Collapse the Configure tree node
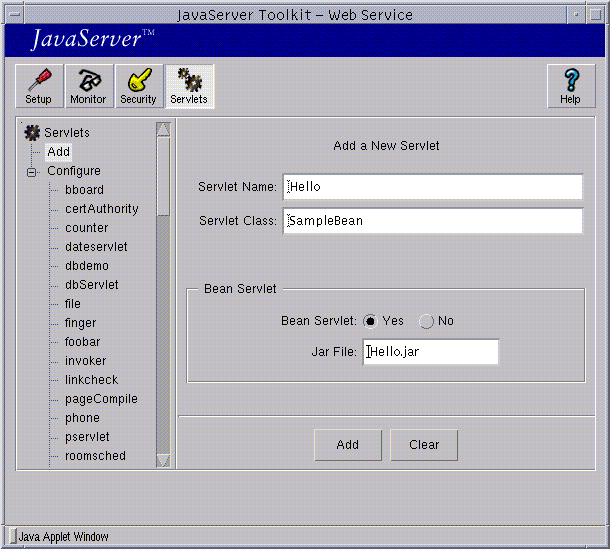 coord(32,172)
